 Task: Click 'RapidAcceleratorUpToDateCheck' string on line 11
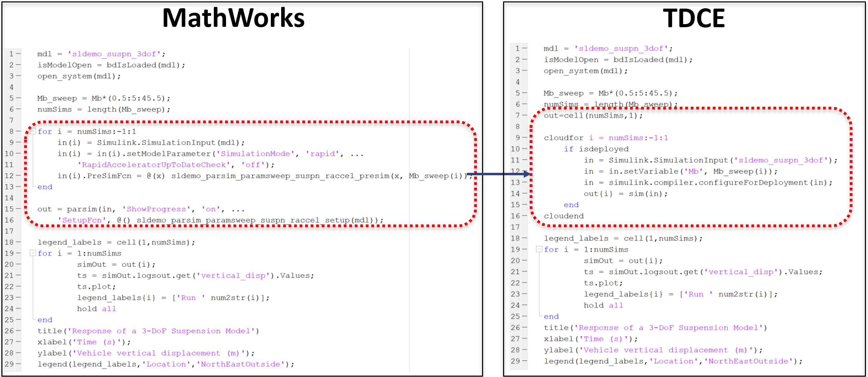[x=153, y=165]
